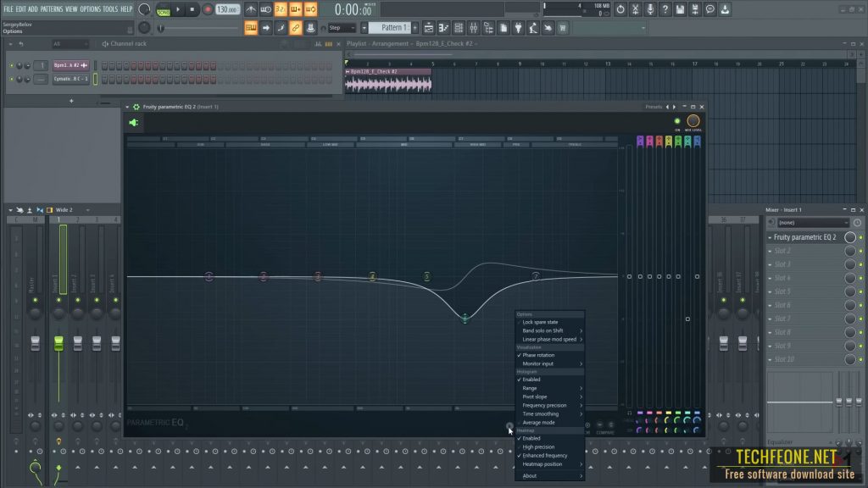Open the Browser panel from toolbar
Screen dimensions: 868x488
point(488,28)
